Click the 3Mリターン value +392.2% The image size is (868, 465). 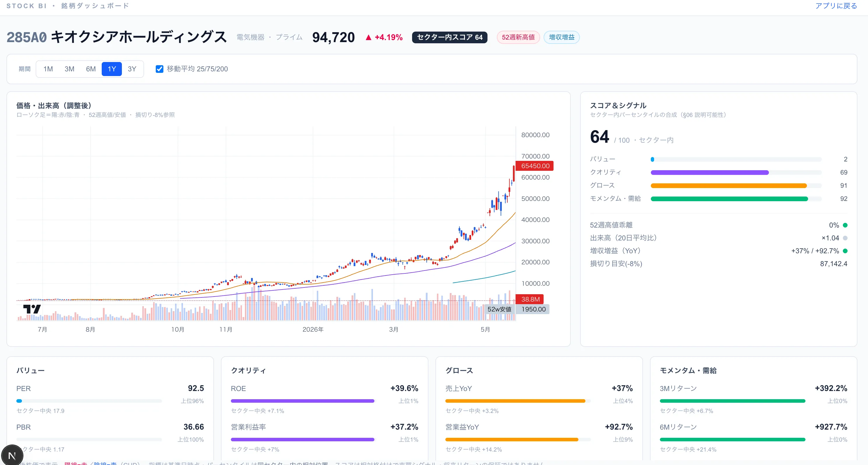point(831,388)
